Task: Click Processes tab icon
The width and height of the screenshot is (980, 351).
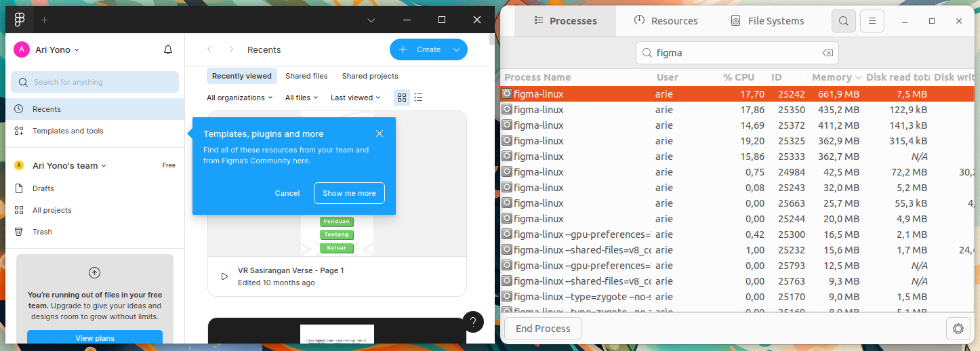Action: coord(539,21)
